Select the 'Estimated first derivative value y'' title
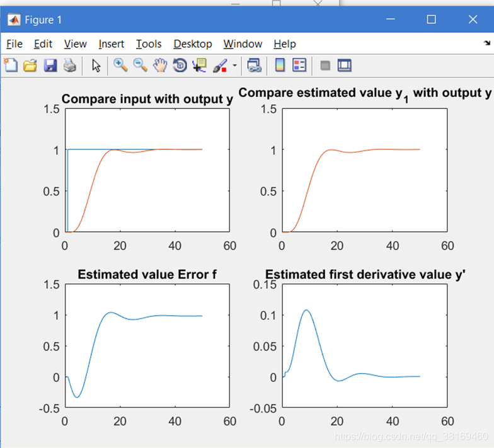 [x=365, y=275]
